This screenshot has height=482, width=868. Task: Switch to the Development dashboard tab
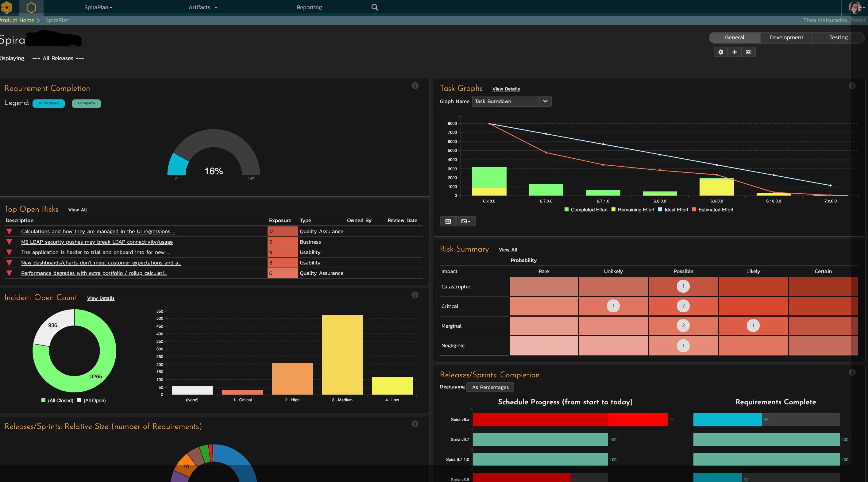786,37
